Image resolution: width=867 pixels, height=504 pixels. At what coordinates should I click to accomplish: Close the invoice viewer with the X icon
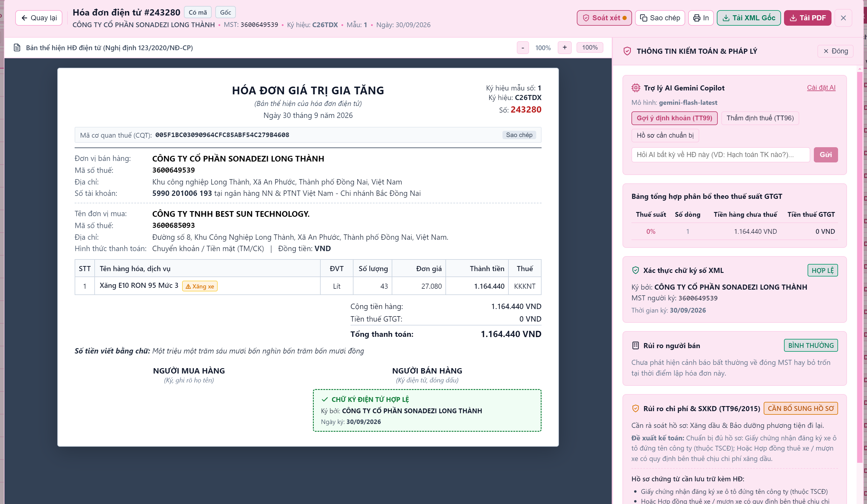pyautogui.click(x=843, y=18)
